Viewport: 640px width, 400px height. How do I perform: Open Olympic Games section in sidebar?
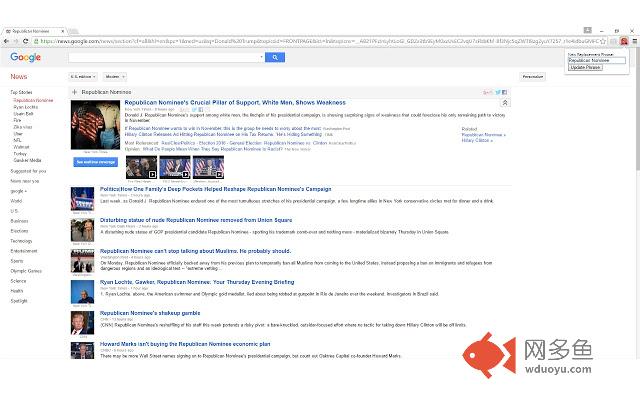tap(26, 271)
